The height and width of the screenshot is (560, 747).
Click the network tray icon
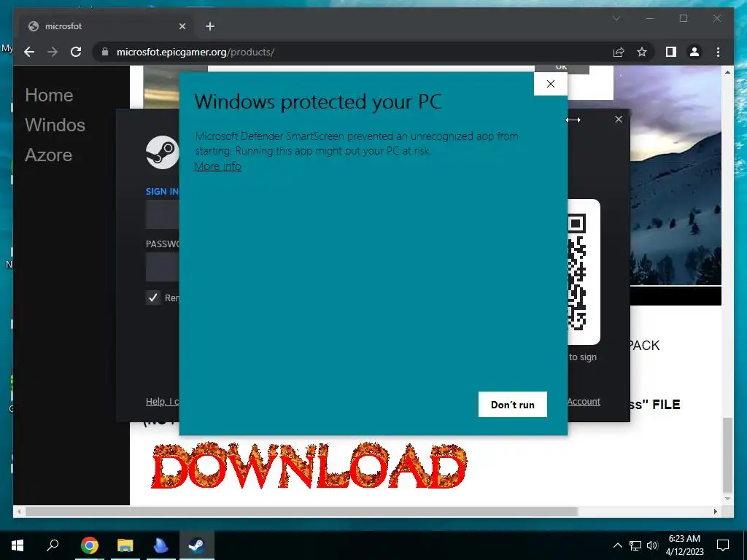[x=635, y=545]
